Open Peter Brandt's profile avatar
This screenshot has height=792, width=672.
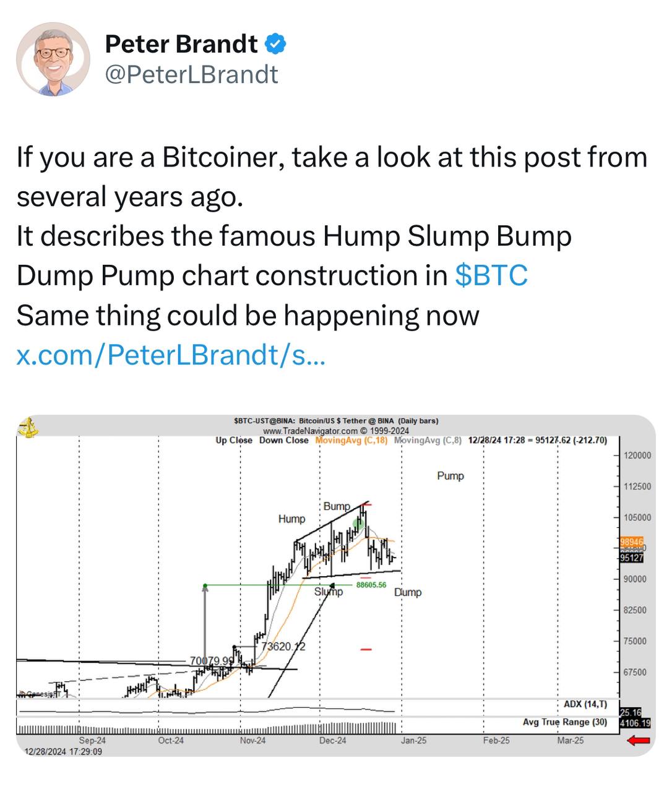(x=53, y=60)
